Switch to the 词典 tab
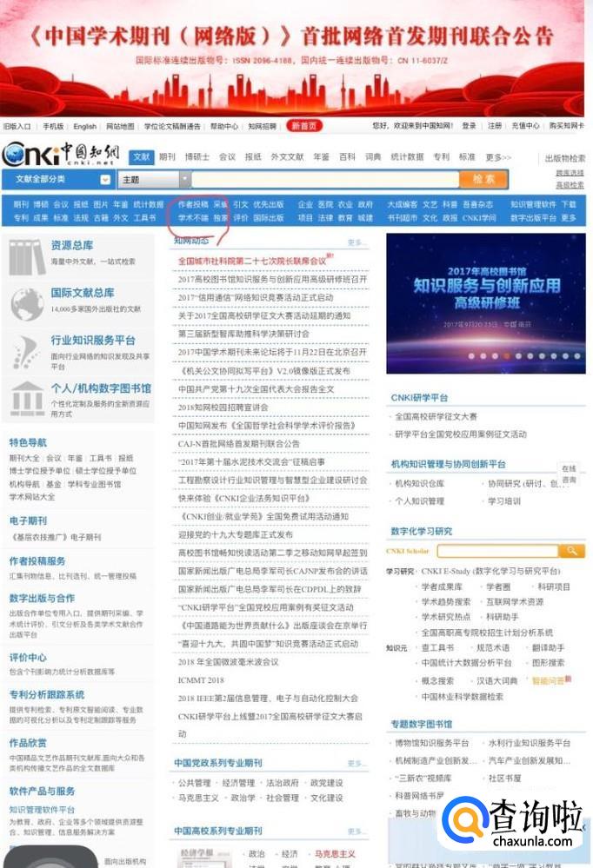Screen dimensions: 593x868 [373, 157]
